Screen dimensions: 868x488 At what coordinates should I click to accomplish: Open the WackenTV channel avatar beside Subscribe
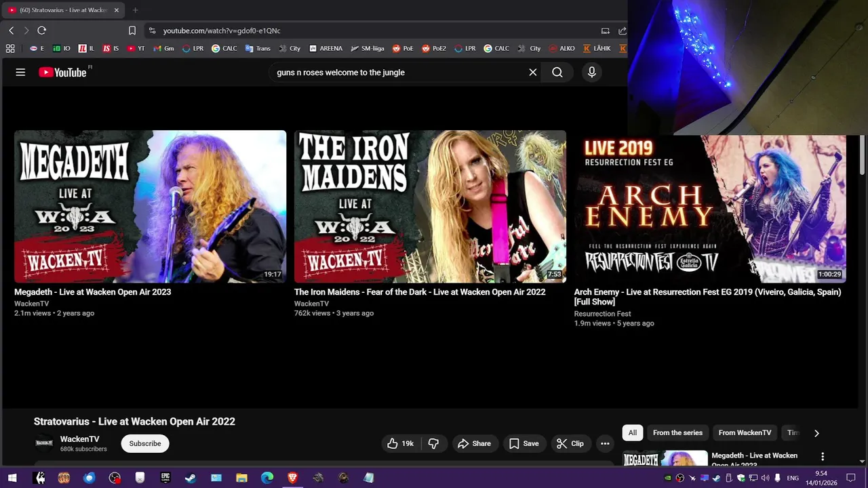44,443
